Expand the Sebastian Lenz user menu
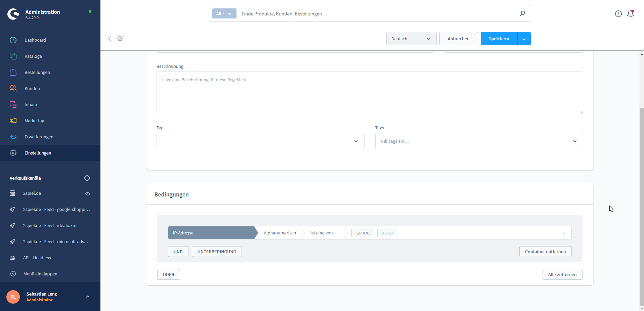The width and height of the screenshot is (644, 311). (x=88, y=297)
